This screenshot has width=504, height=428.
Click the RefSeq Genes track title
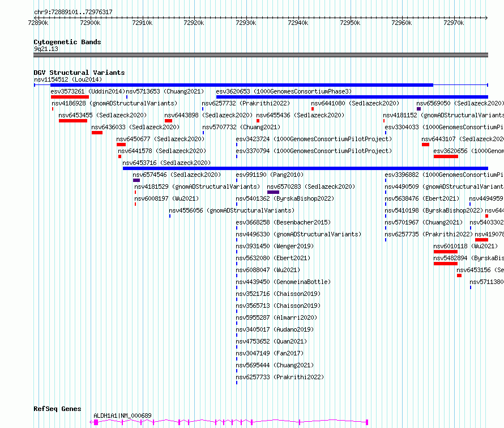point(57,409)
